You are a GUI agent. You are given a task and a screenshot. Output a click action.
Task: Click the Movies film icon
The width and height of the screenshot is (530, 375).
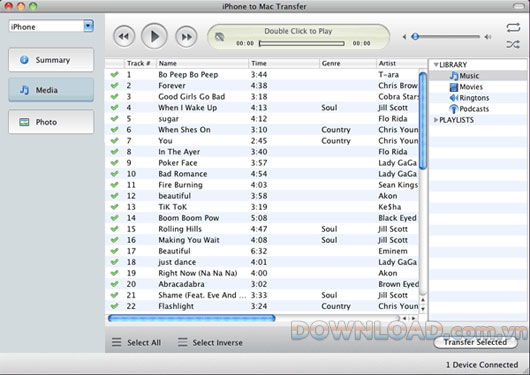[x=454, y=87]
